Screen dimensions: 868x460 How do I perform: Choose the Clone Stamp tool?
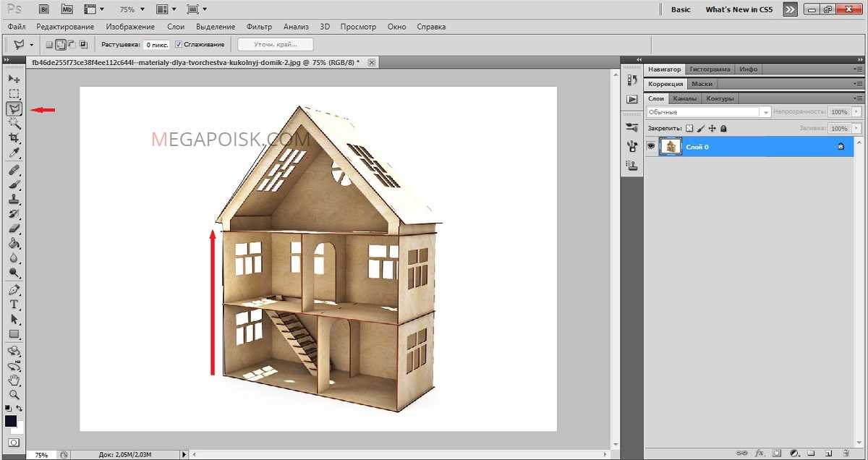click(x=14, y=199)
